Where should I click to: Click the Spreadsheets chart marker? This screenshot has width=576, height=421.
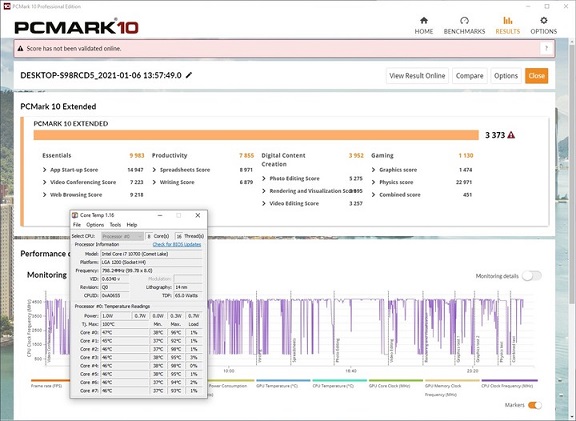(294, 350)
